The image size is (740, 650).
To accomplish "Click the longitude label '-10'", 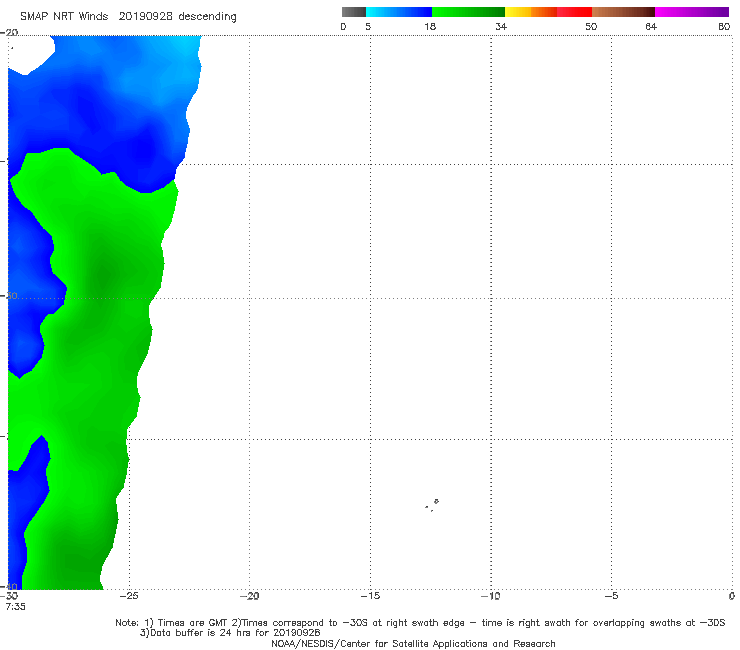I will click(490, 596).
